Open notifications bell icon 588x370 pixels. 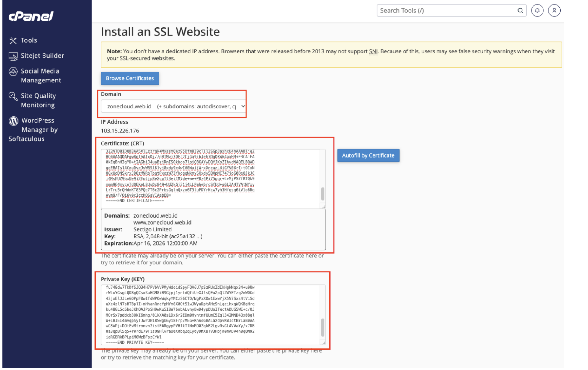pyautogui.click(x=537, y=11)
